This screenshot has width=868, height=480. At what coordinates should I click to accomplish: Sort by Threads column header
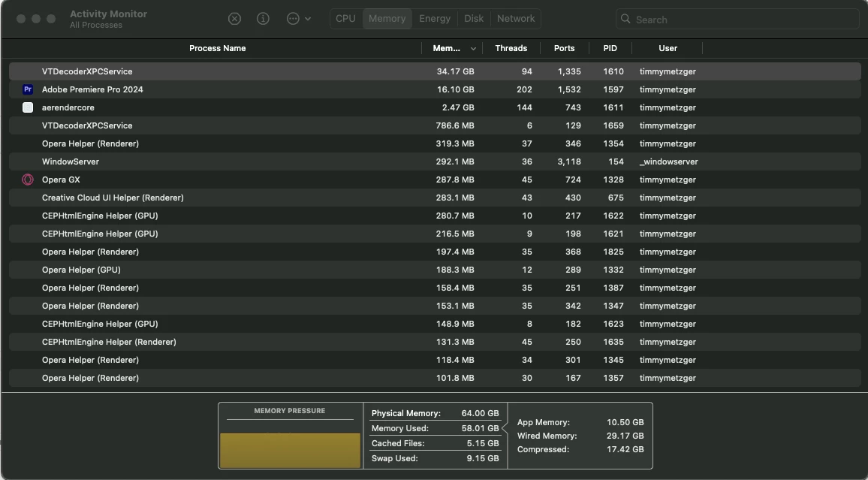coord(511,48)
